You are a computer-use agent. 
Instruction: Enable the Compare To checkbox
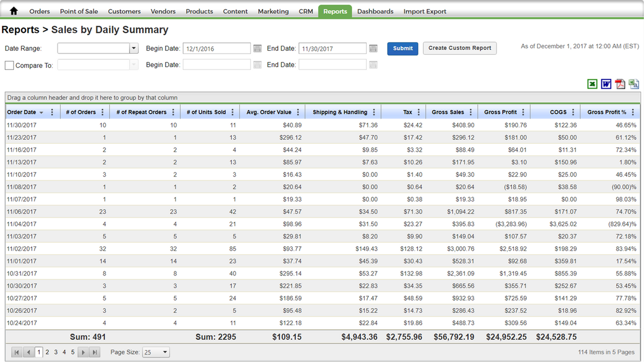coord(9,65)
